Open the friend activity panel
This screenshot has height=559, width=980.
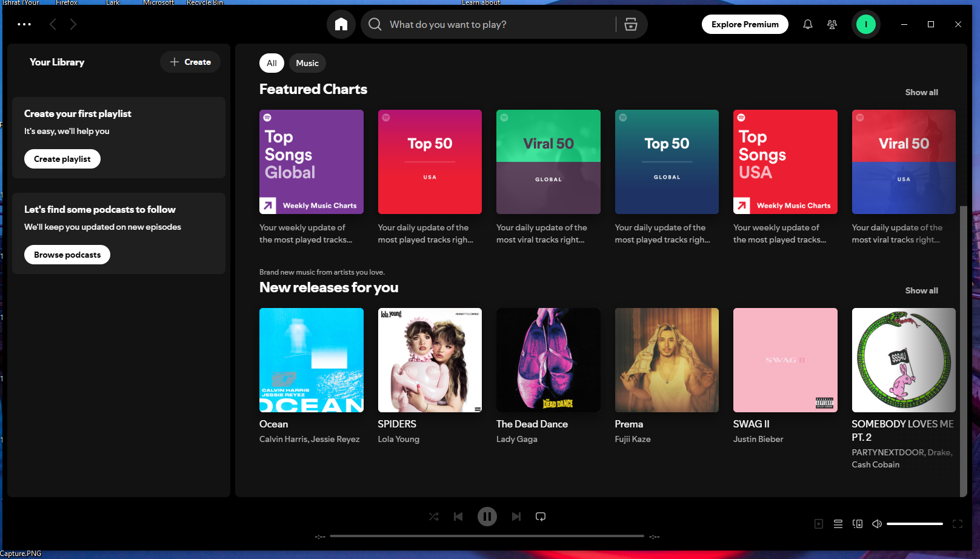pyautogui.click(x=832, y=24)
